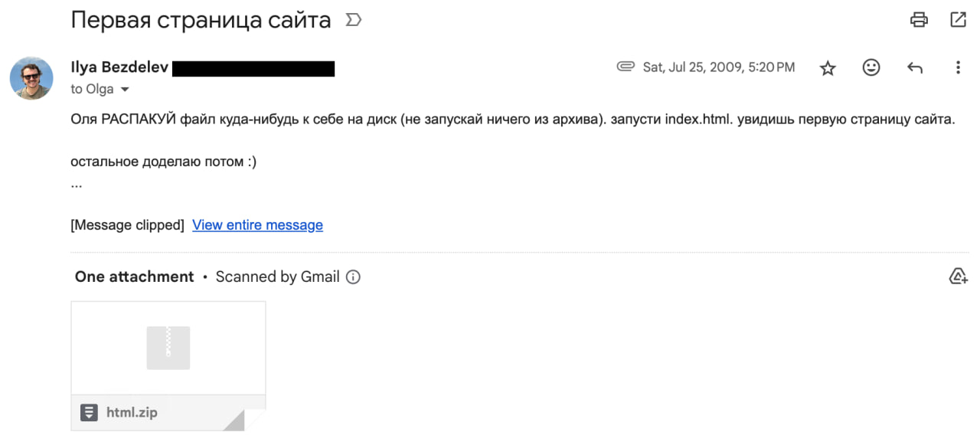Click the gray zip file icon in preview

tap(168, 348)
